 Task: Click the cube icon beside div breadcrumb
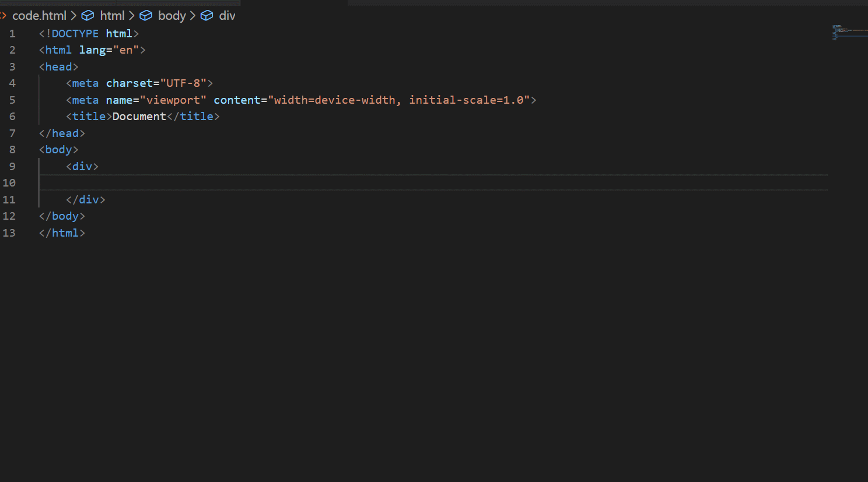[207, 15]
